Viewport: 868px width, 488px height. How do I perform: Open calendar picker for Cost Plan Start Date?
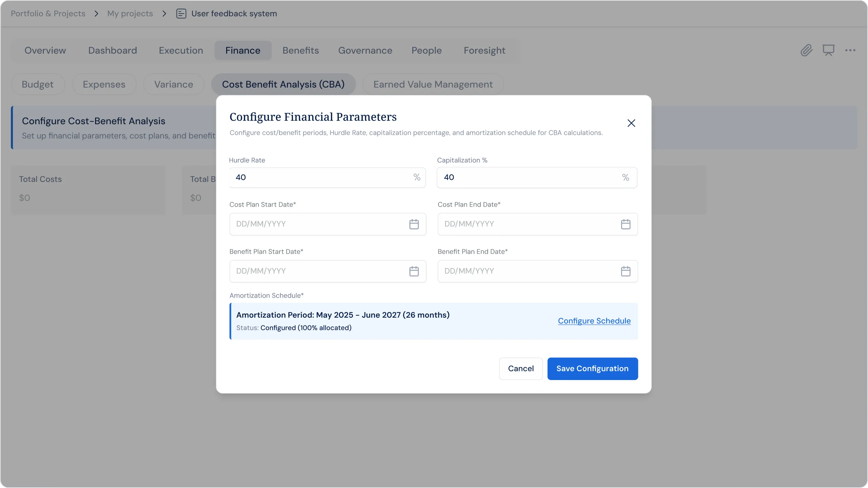click(x=414, y=224)
